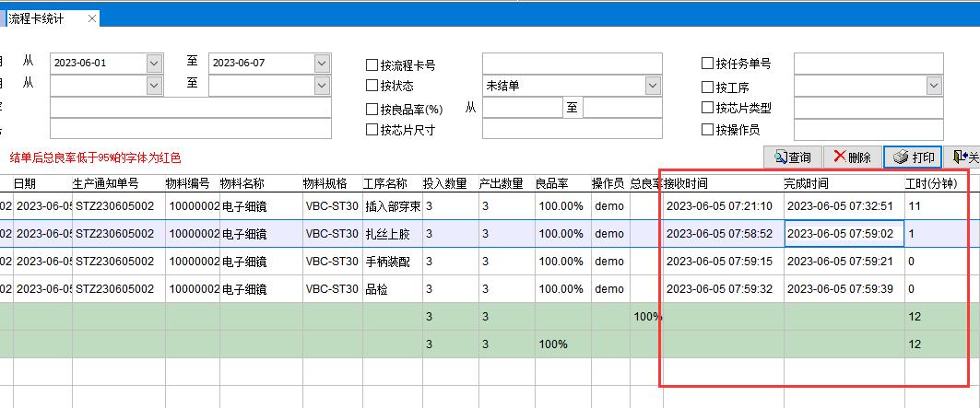Screen dimensions: 980x408
Task: Toggle the 按状态 checkbox
Action: [x=372, y=86]
